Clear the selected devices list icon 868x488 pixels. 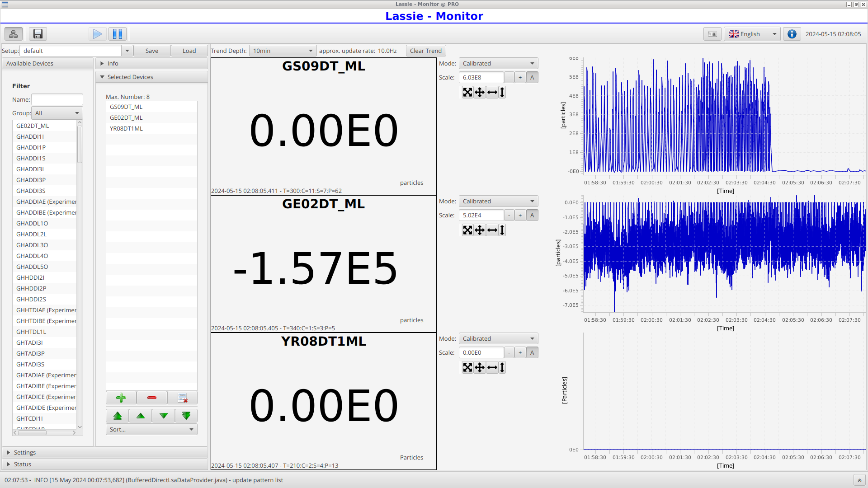click(183, 398)
